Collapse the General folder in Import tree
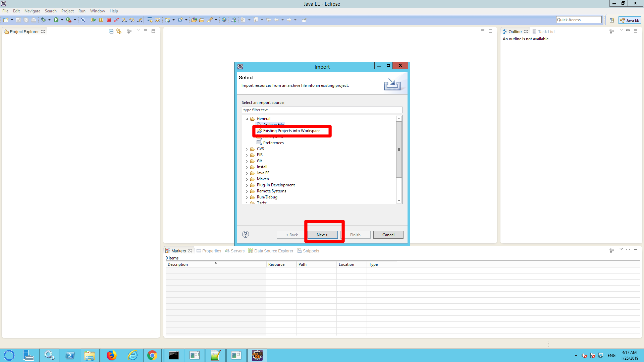644x362 pixels. (x=247, y=119)
